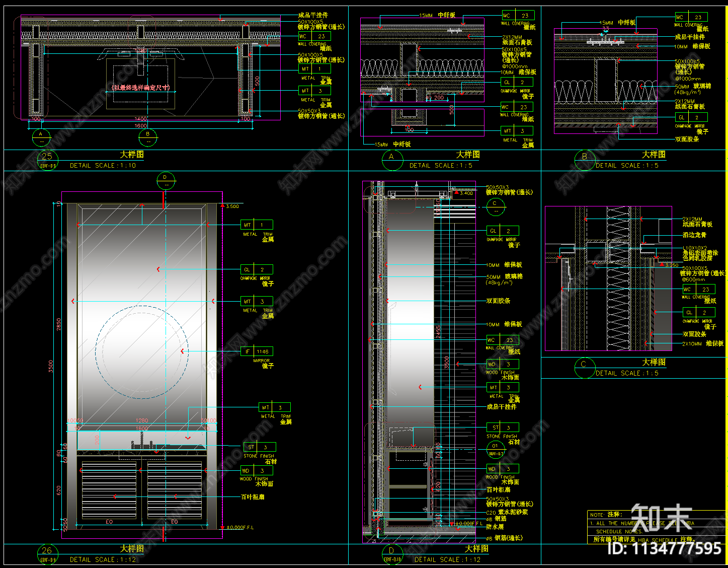Select the "1280" dimension in elevation 26

click(x=142, y=420)
